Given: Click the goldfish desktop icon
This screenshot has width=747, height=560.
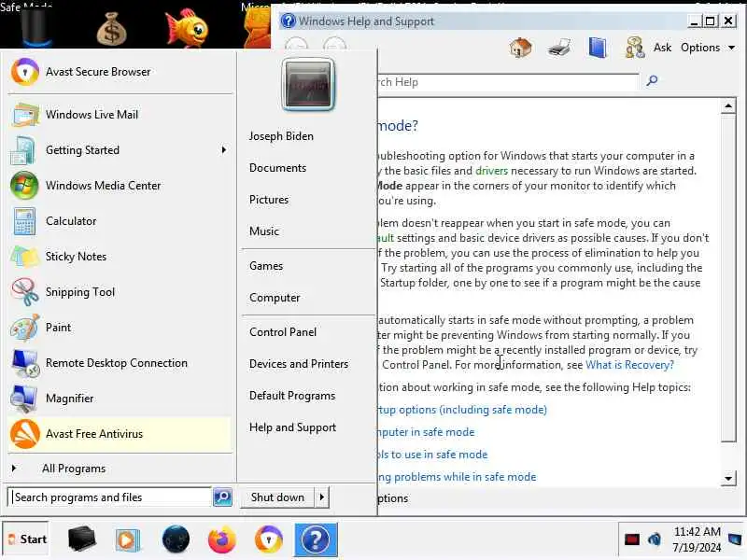Looking at the screenshot, I should click(x=187, y=28).
